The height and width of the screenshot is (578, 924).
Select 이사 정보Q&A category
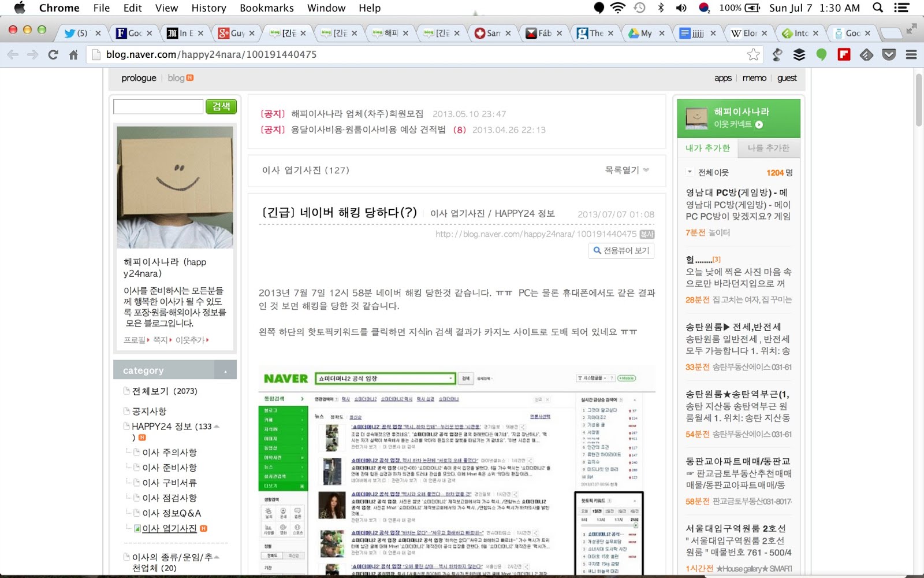tap(172, 513)
